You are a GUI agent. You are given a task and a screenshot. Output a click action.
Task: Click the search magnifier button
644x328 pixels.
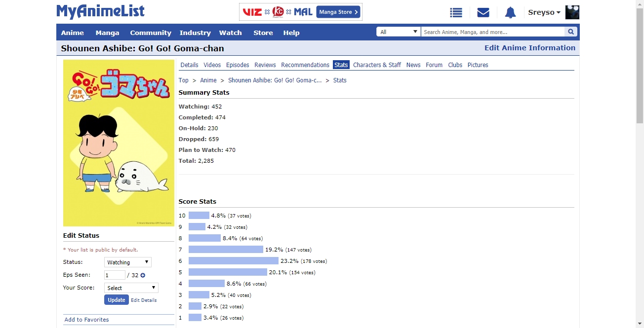[x=571, y=32]
